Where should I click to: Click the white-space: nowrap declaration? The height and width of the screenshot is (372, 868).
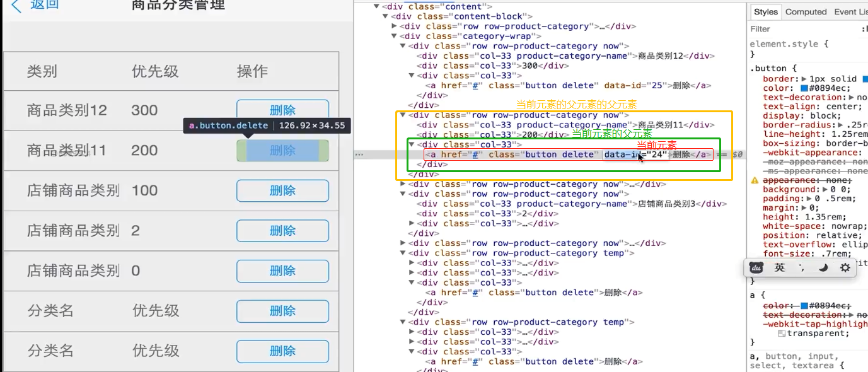[815, 226]
